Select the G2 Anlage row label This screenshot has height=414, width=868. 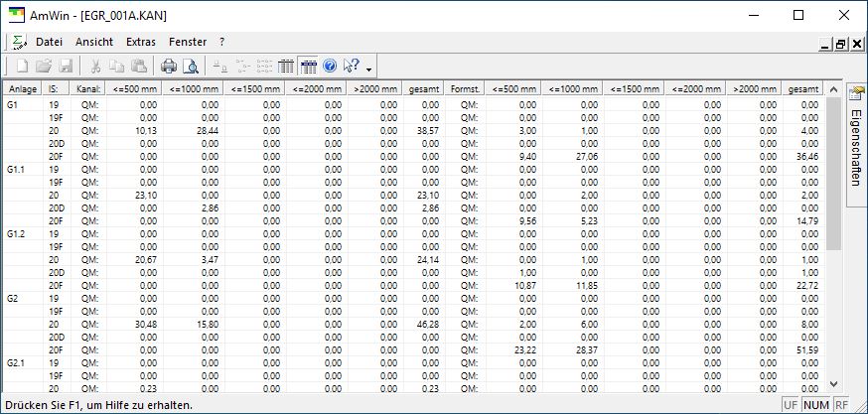point(13,298)
